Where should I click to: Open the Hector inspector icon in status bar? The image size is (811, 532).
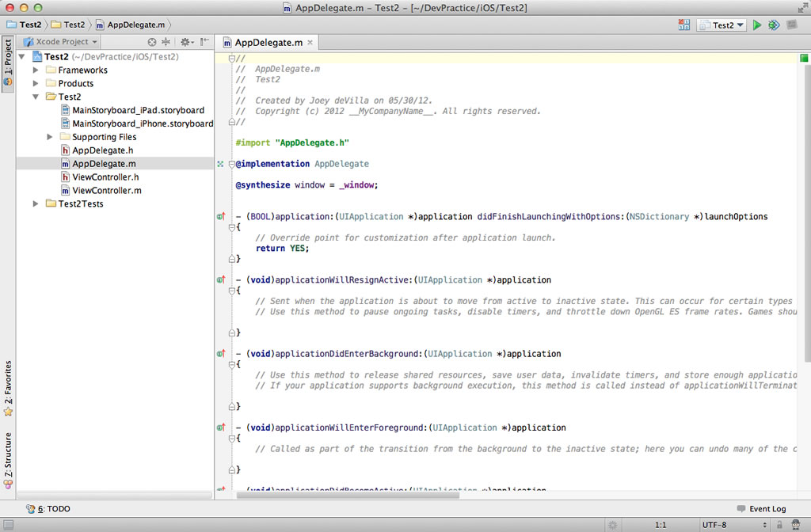click(x=795, y=525)
